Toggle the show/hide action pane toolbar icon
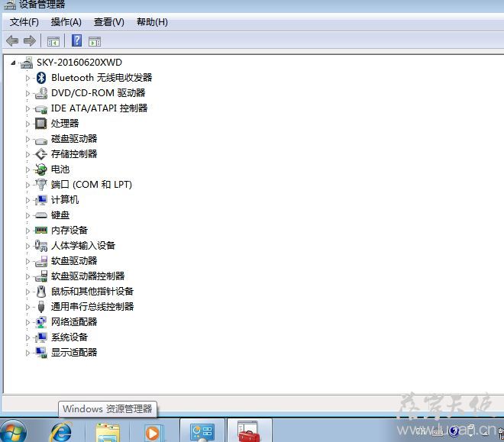Screen dimensions: 504x442 (x=95, y=41)
